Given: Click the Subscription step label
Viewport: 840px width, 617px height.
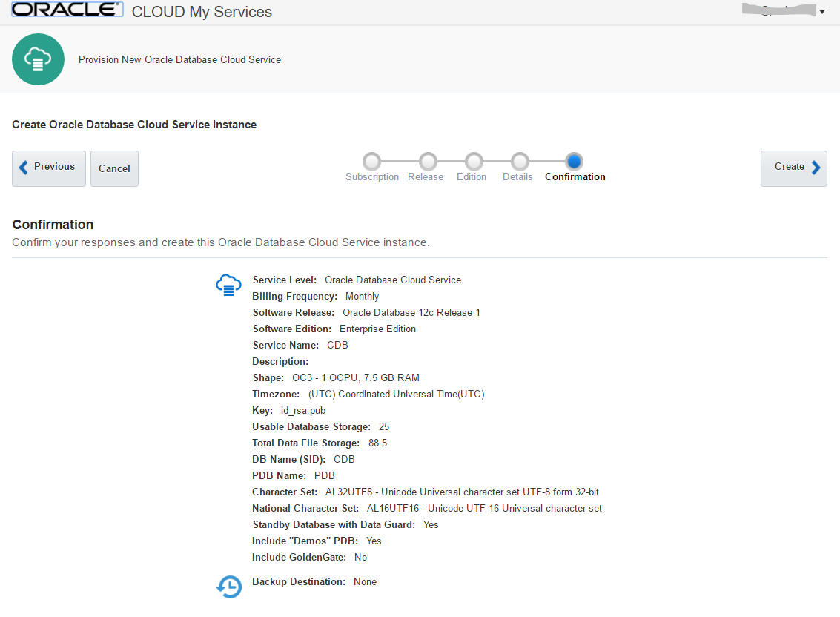Looking at the screenshot, I should click(x=372, y=177).
